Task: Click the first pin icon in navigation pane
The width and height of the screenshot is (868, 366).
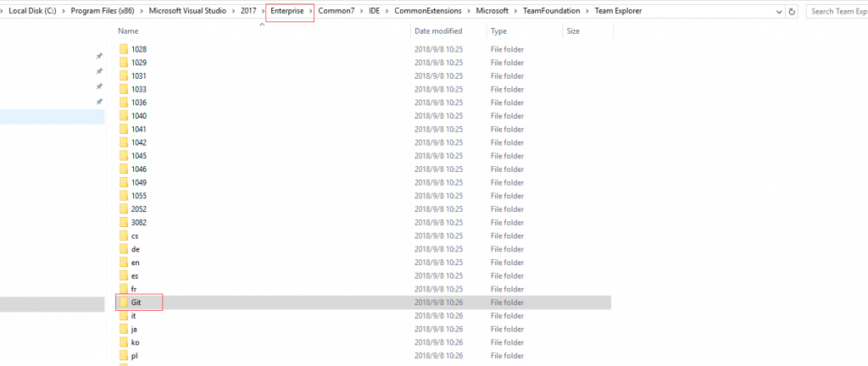Action: click(99, 56)
